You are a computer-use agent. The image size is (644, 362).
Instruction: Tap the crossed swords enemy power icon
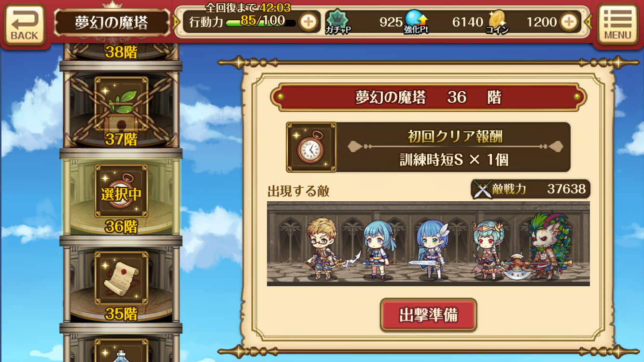point(482,189)
